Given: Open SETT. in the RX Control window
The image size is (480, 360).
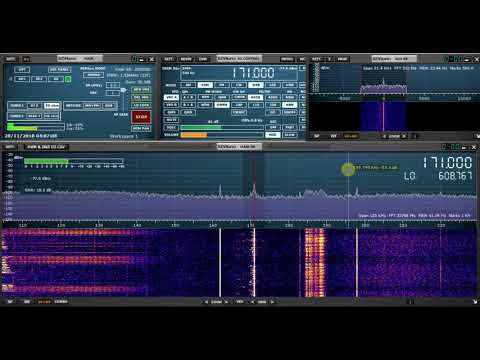Looking at the screenshot, I should coord(169,59).
